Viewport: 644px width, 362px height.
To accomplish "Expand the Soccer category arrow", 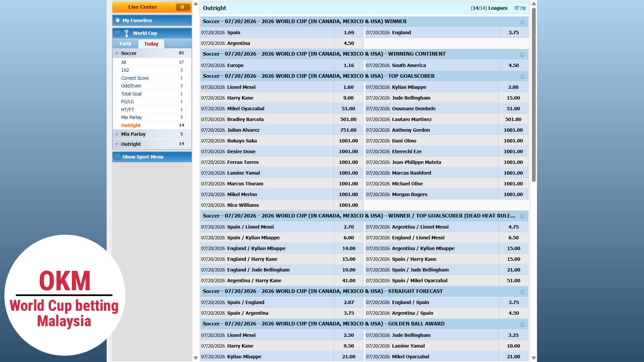I will [x=117, y=53].
